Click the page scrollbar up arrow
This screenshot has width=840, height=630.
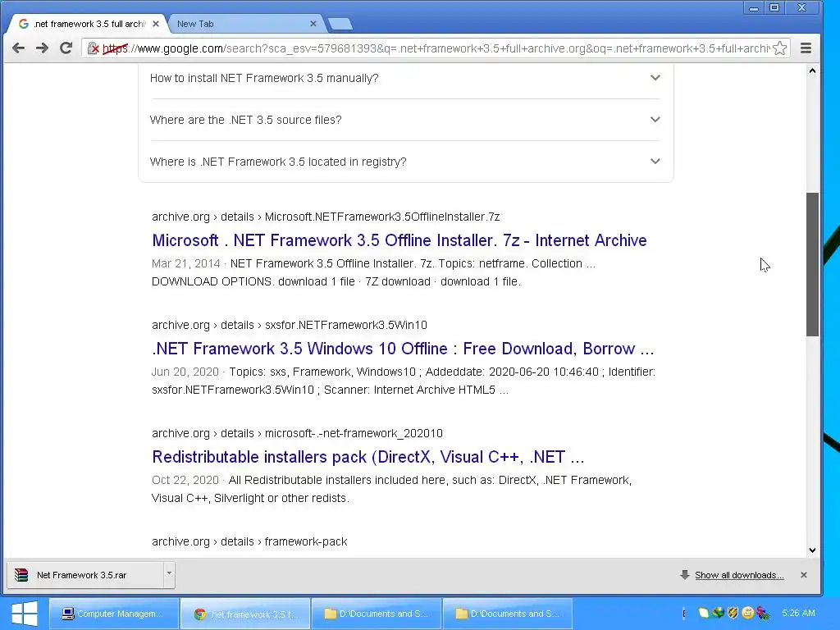(813, 71)
